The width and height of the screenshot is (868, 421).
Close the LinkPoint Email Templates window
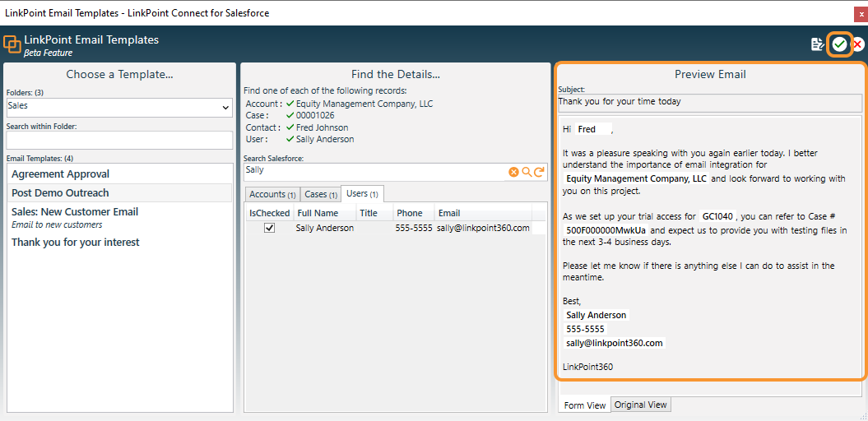(x=861, y=13)
